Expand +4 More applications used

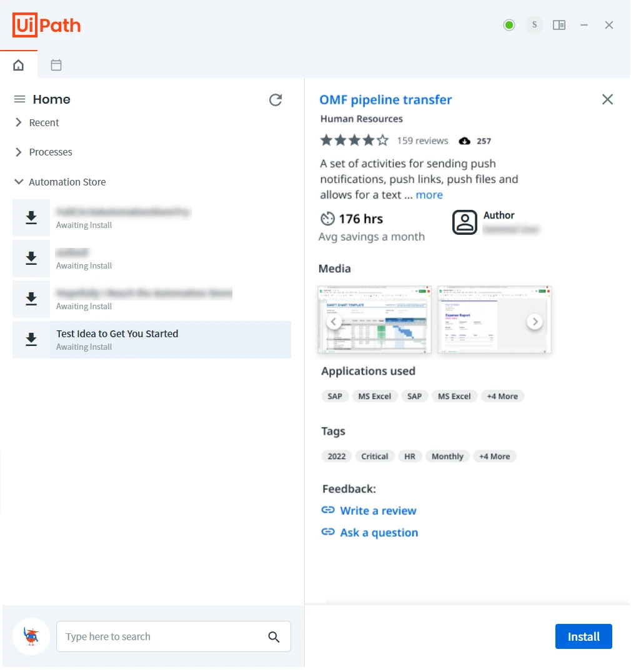tap(502, 397)
